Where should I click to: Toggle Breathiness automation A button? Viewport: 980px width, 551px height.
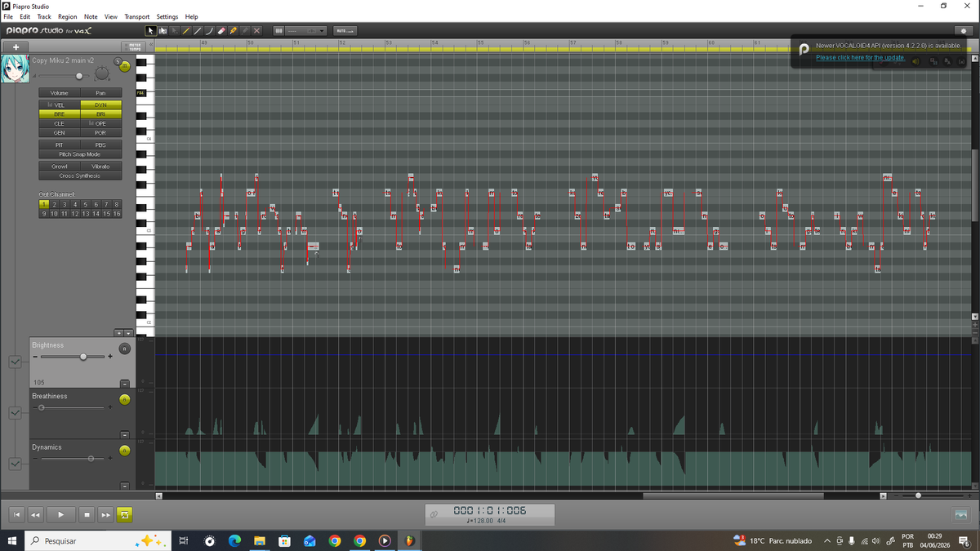(124, 399)
